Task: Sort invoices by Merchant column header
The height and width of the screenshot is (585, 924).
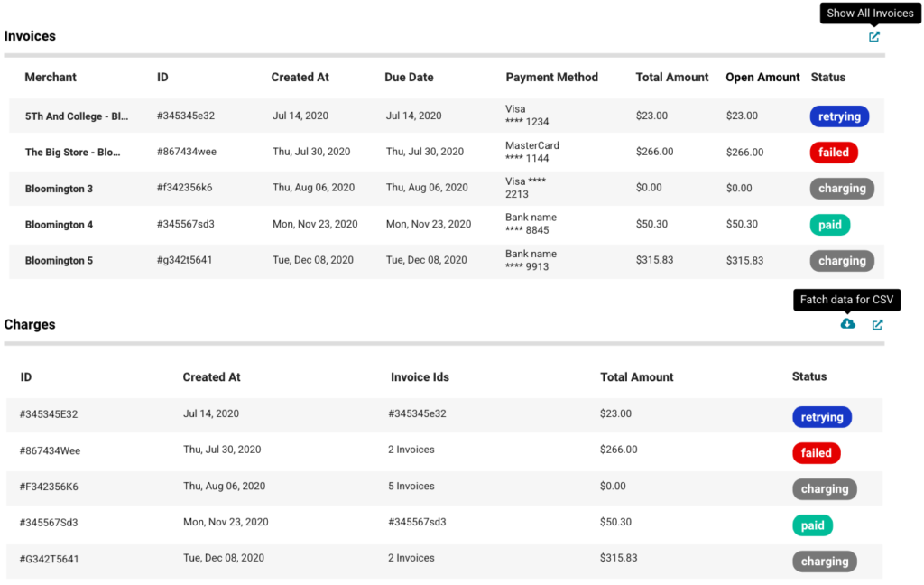Action: [x=51, y=78]
